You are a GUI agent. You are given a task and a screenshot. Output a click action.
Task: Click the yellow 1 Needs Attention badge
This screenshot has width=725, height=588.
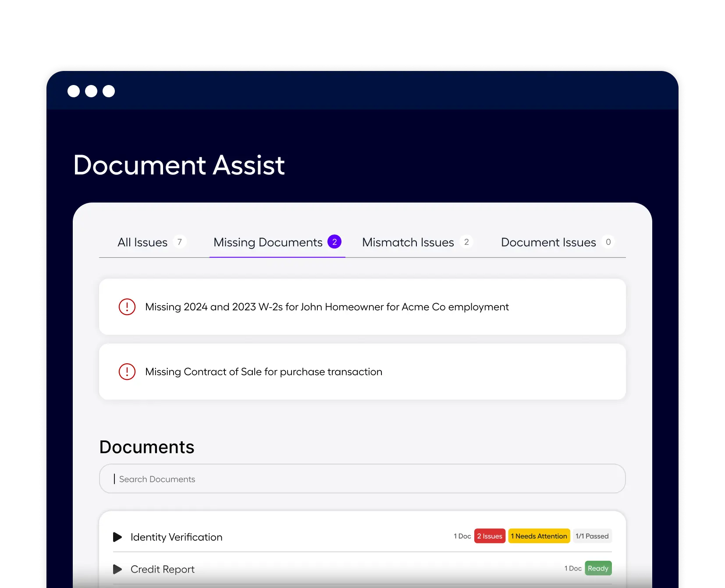tap(539, 536)
